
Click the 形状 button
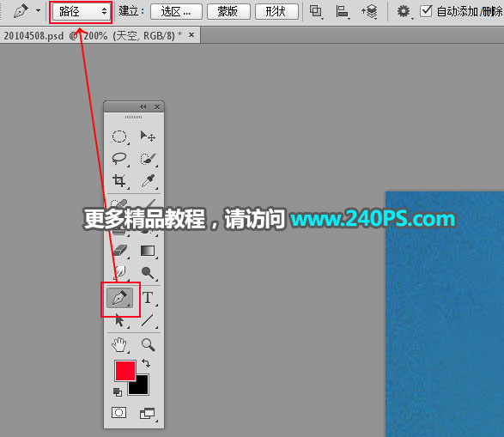276,12
